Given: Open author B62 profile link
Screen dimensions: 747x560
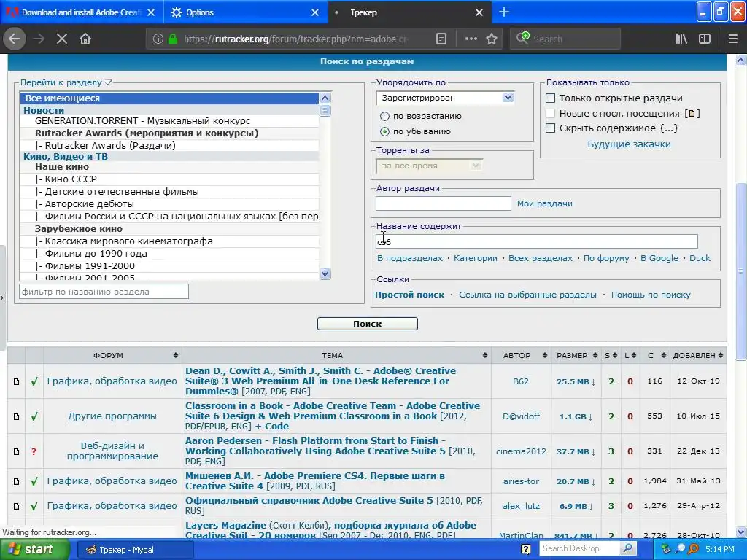Looking at the screenshot, I should point(521,381).
